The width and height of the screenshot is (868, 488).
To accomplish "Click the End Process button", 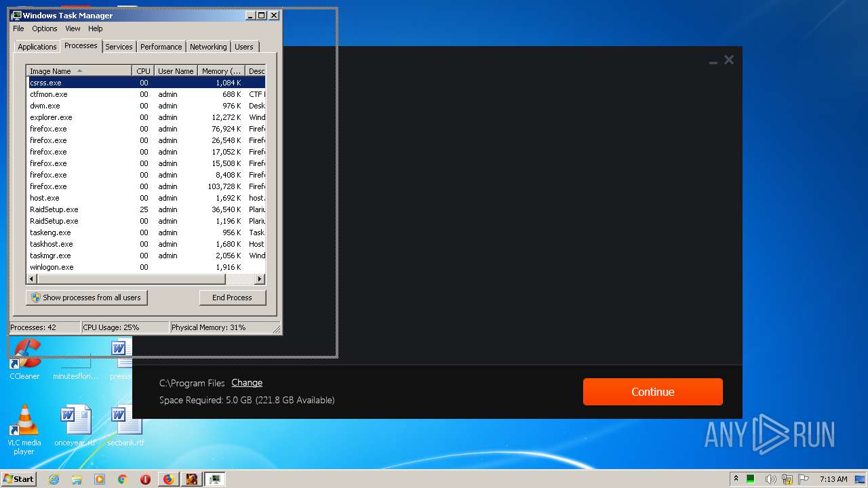I will 232,298.
